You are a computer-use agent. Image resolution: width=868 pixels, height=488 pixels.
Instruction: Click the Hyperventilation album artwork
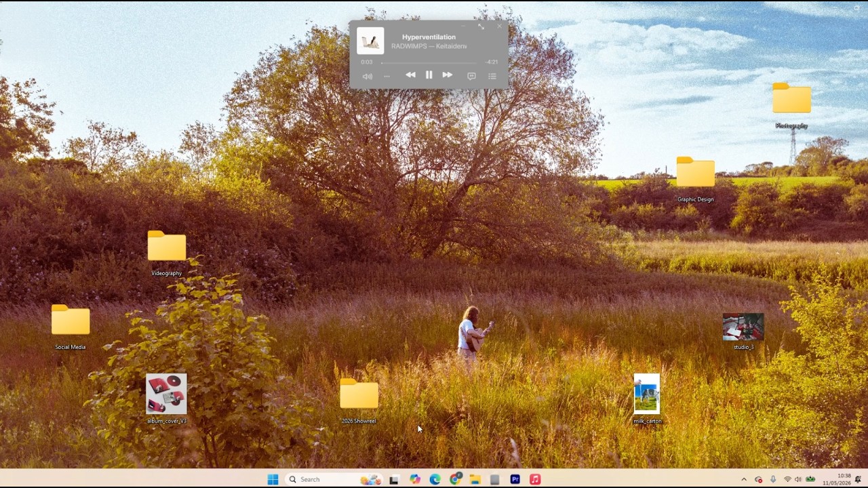point(370,41)
